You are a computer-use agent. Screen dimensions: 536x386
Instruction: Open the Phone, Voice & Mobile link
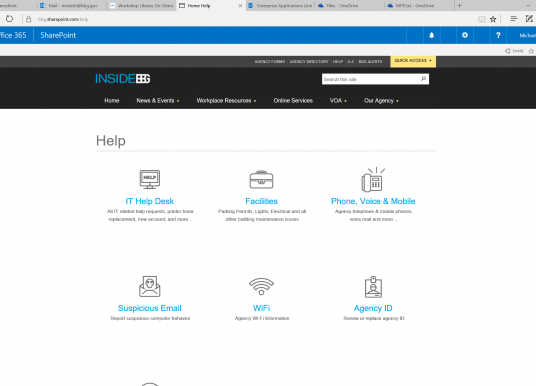(373, 201)
